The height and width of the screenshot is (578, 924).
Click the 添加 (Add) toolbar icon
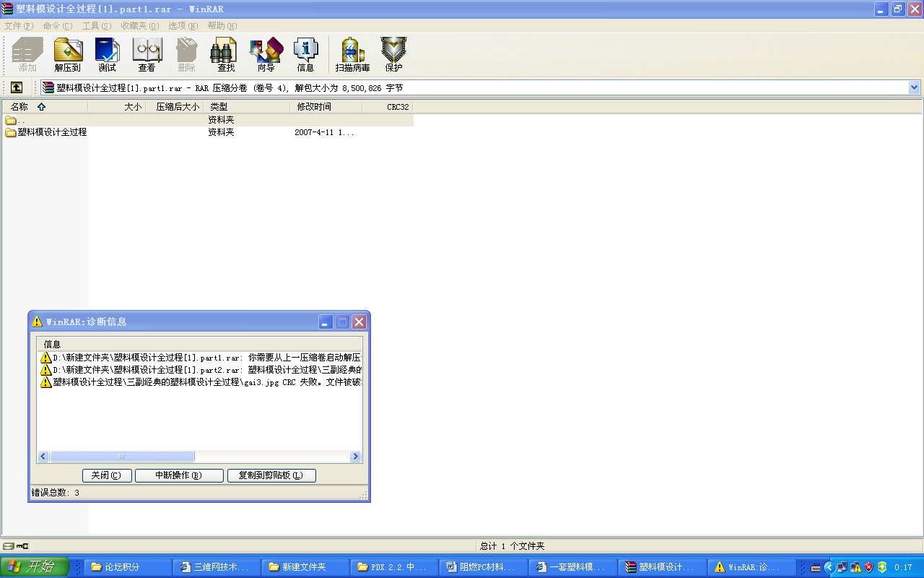click(x=27, y=55)
